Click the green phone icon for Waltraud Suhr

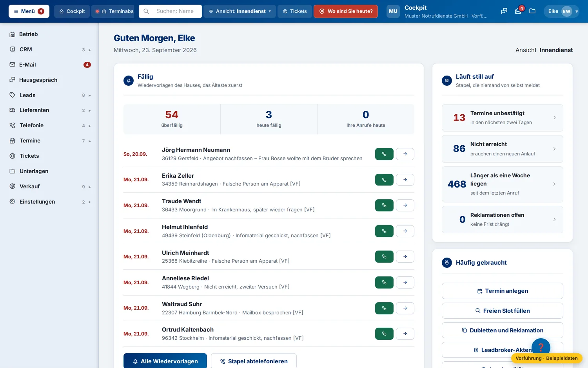click(x=384, y=308)
